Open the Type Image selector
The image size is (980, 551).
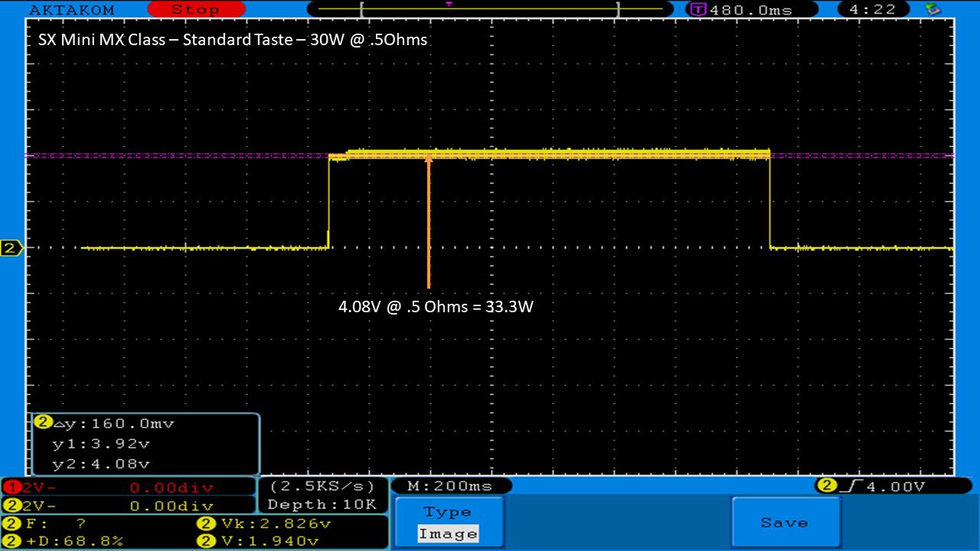click(448, 523)
